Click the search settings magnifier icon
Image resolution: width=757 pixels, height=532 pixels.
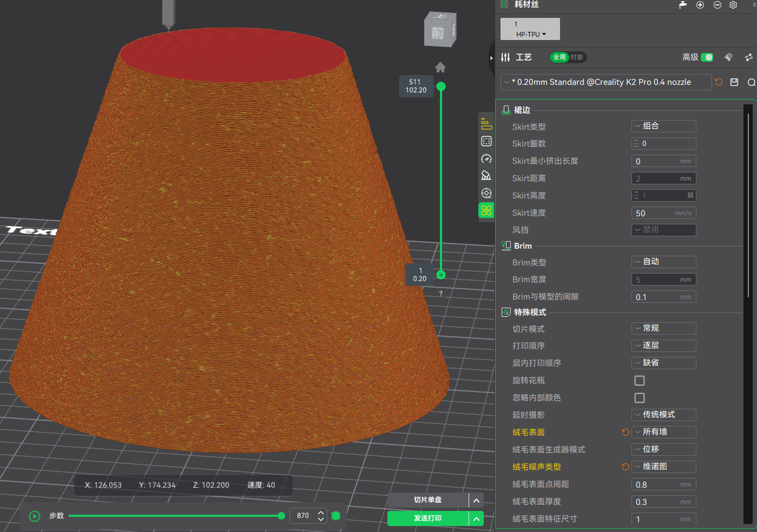click(751, 82)
